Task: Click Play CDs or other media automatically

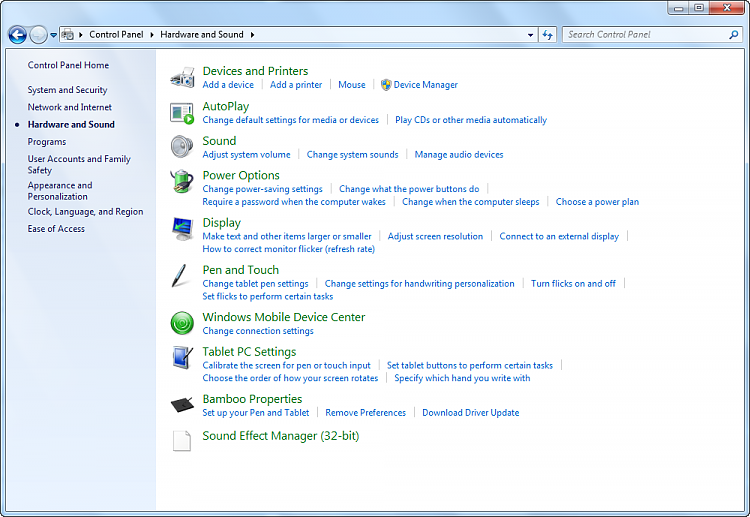Action: (471, 120)
